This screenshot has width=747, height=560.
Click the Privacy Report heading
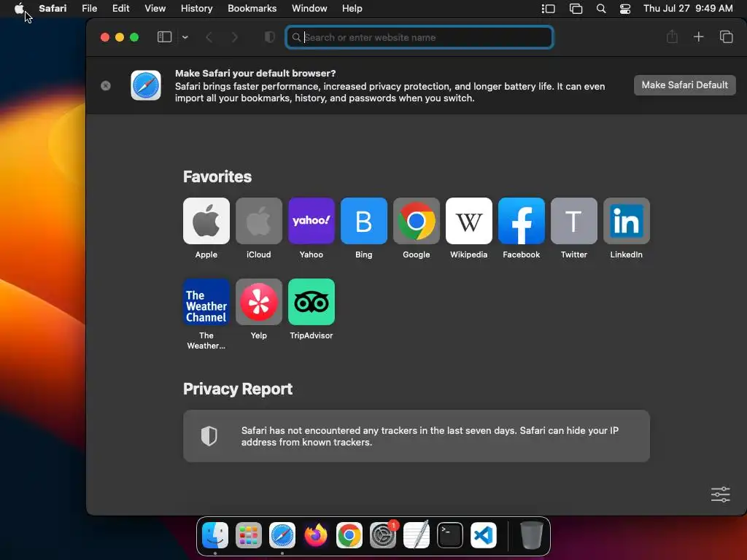pyautogui.click(x=238, y=389)
